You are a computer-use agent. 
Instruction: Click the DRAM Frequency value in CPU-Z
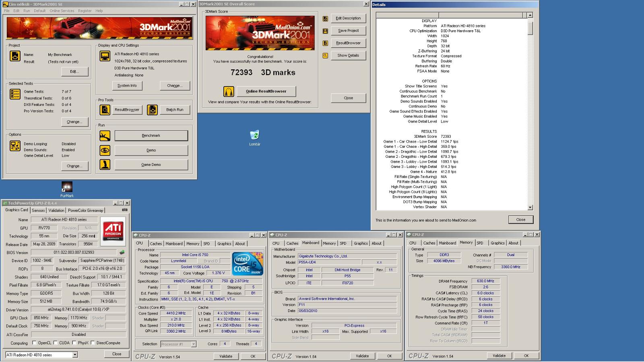(485, 281)
